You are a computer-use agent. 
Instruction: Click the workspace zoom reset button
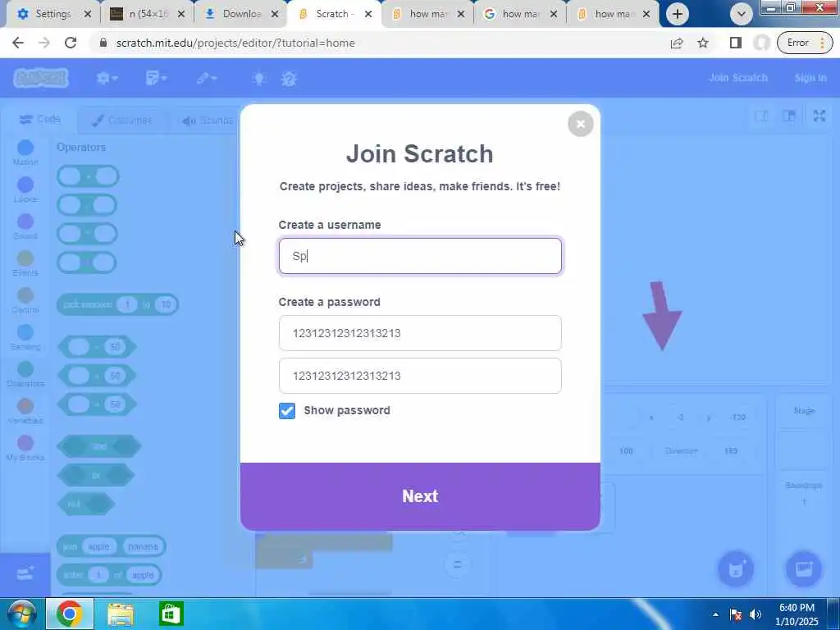457,564
